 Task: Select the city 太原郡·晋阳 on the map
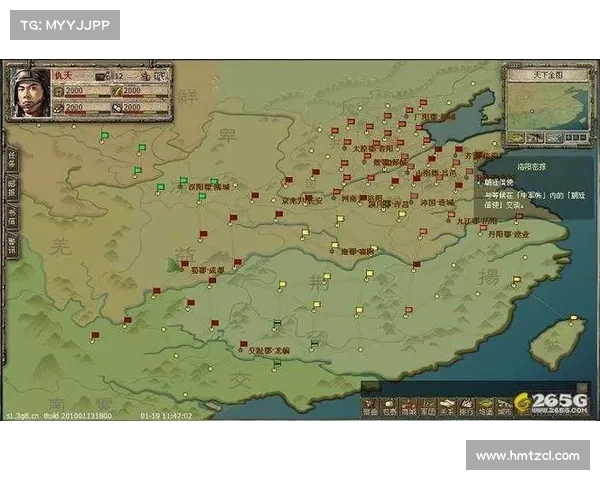(x=373, y=149)
